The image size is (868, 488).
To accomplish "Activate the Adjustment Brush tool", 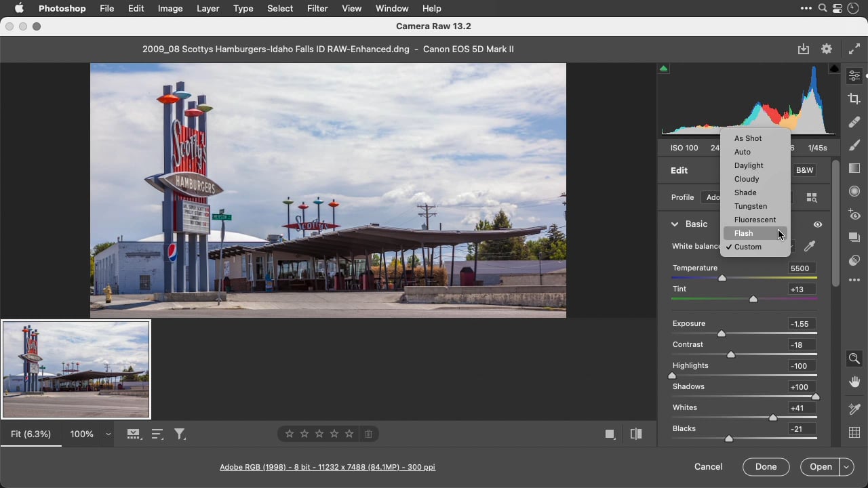I will pos(854,145).
